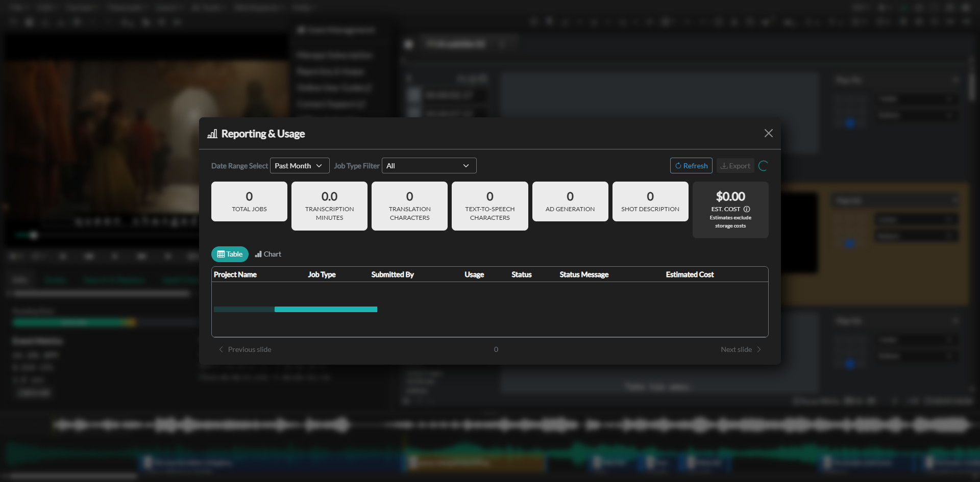Open the Date Range Select dropdown
The width and height of the screenshot is (980, 482).
click(x=300, y=166)
